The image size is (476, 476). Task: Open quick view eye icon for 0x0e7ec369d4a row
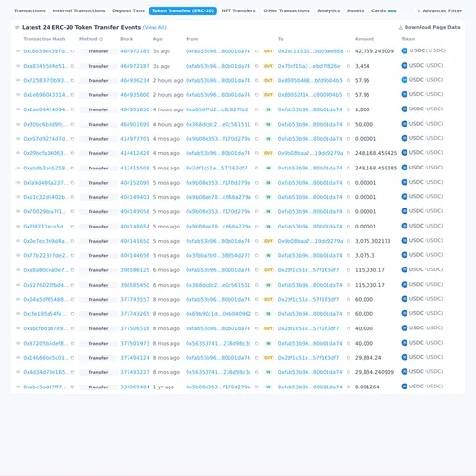coord(18,241)
